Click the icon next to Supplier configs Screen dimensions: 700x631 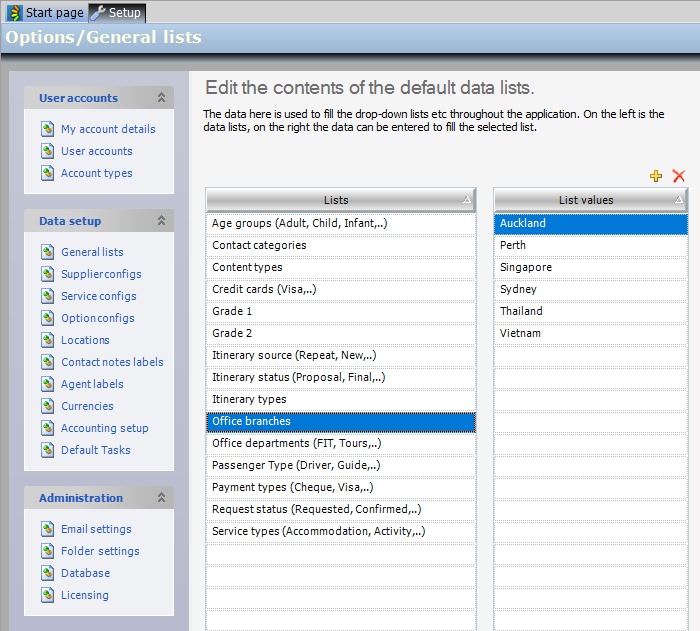point(47,274)
